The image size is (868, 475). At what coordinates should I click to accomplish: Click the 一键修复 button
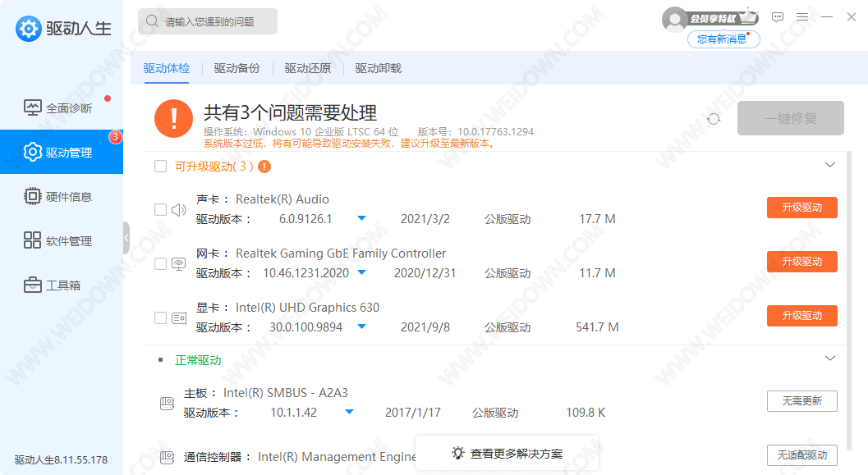791,118
